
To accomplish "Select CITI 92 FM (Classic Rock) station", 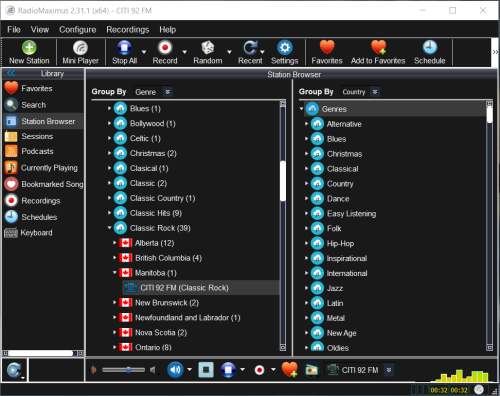I will pyautogui.click(x=201, y=288).
